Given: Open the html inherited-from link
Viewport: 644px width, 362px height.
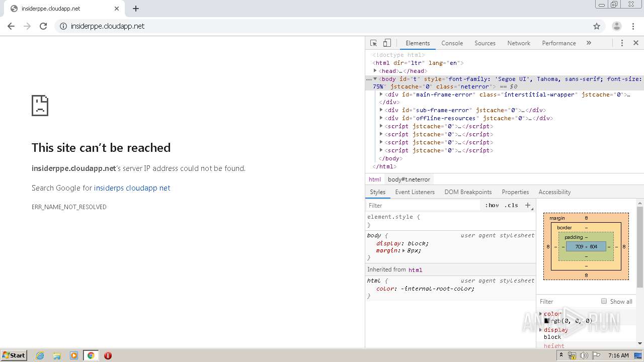Looking at the screenshot, I should pyautogui.click(x=415, y=270).
